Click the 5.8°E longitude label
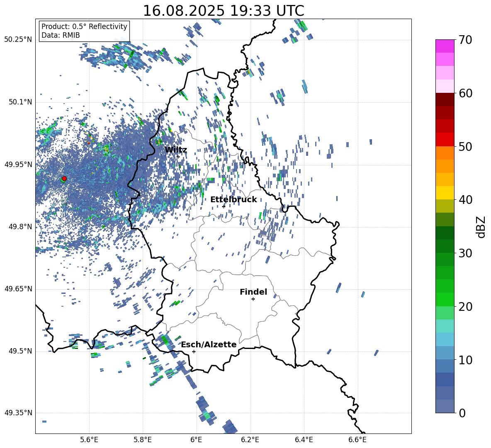The image size is (491, 448). pos(143,440)
